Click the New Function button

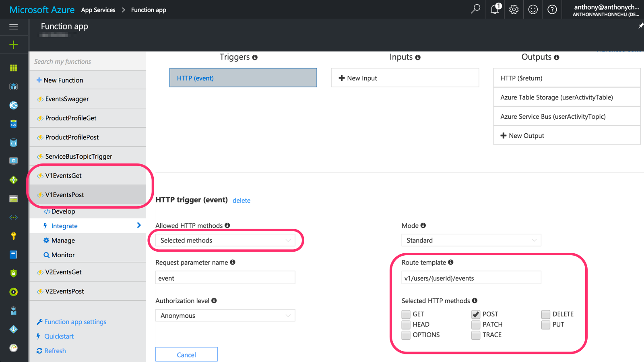(88, 80)
